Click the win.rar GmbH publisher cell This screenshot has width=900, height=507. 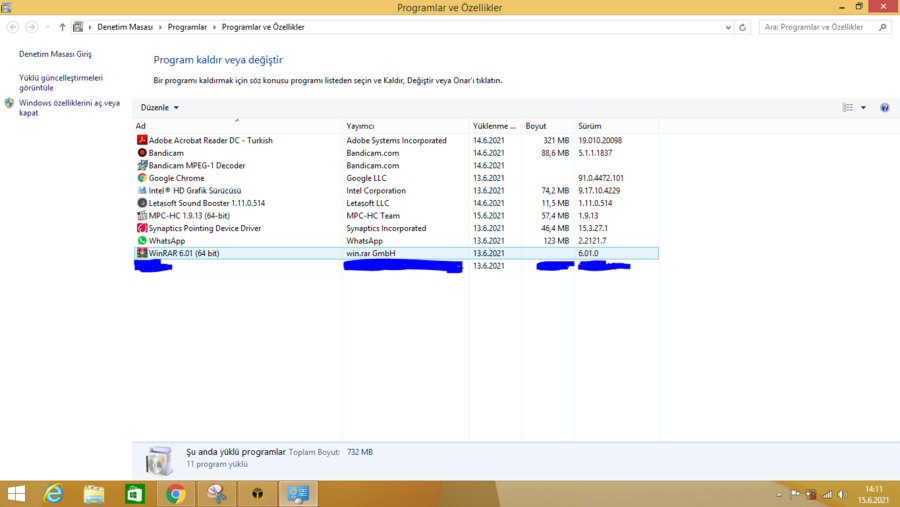click(371, 253)
